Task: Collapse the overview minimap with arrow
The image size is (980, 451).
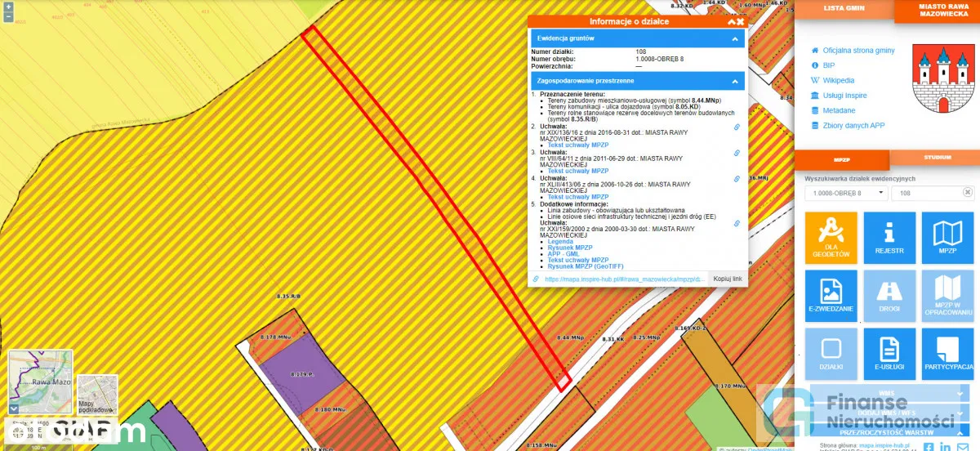Action: tap(14, 408)
